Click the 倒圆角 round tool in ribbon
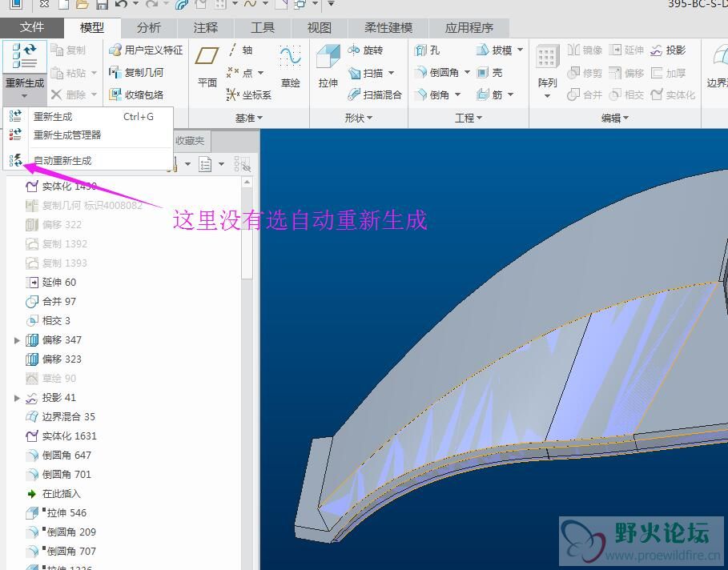Viewport: 728px width, 570px height. 437,73
